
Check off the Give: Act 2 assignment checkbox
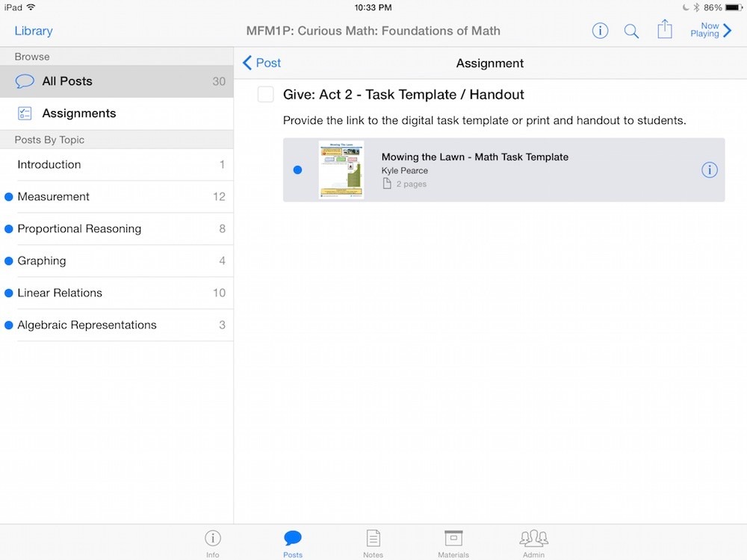[x=265, y=95]
